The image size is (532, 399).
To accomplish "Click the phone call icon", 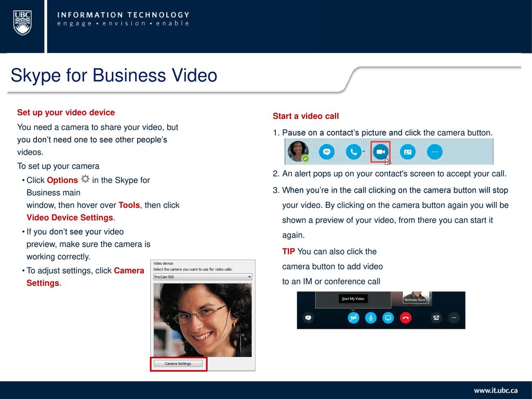I will (353, 152).
